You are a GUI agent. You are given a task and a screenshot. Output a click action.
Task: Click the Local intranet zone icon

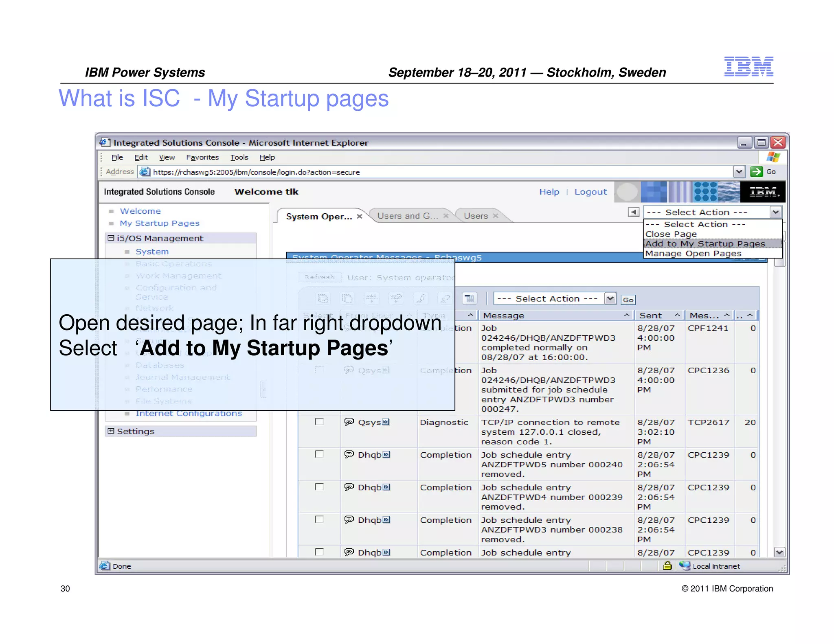[x=685, y=565]
